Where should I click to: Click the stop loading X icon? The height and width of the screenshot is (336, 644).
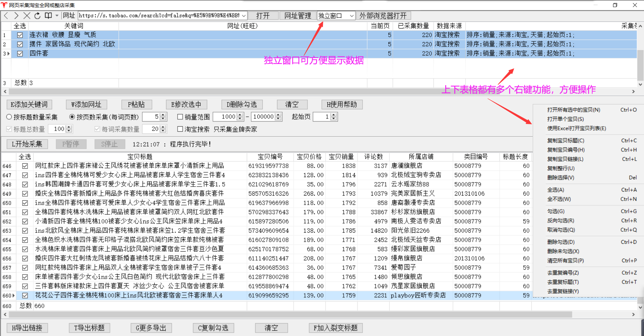(27, 15)
